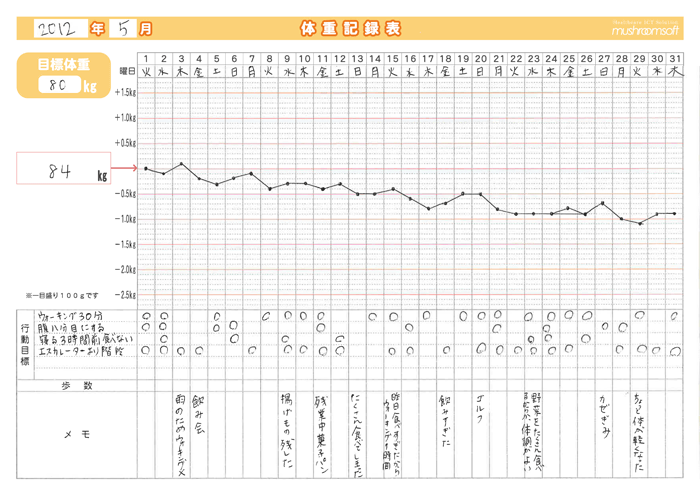
Task: Select the -0.5kg axis label
Action: 125,194
